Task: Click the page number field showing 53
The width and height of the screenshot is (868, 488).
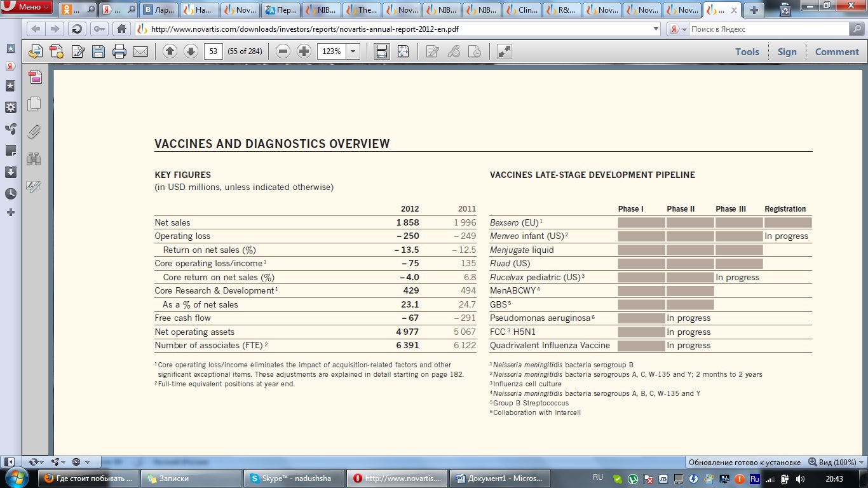Action: pyautogui.click(x=213, y=51)
